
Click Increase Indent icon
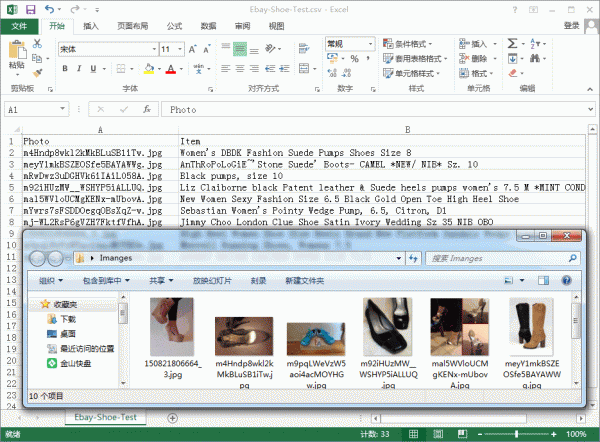pyautogui.click(x=284, y=69)
